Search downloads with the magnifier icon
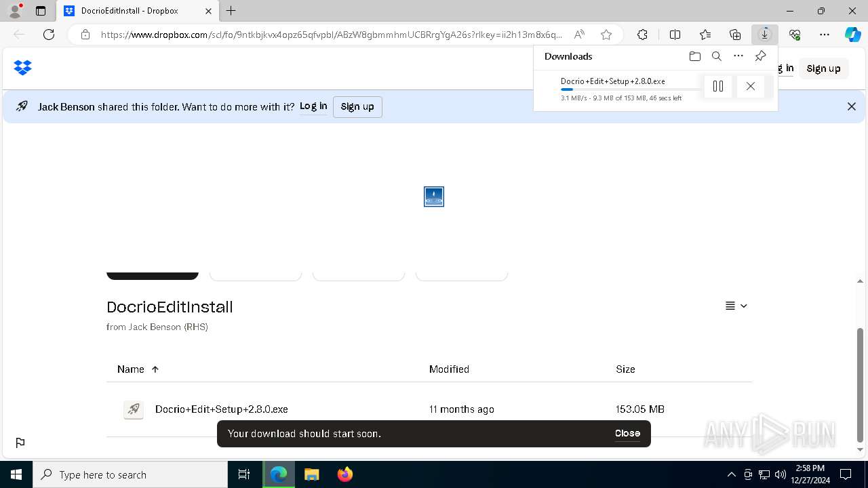The height and width of the screenshot is (488, 868). click(x=716, y=56)
